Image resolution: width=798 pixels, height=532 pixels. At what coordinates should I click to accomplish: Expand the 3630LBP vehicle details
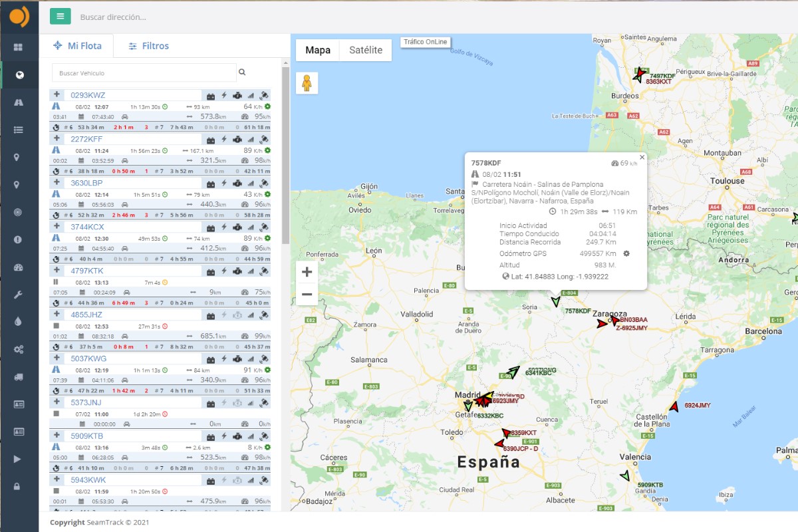pos(57,183)
